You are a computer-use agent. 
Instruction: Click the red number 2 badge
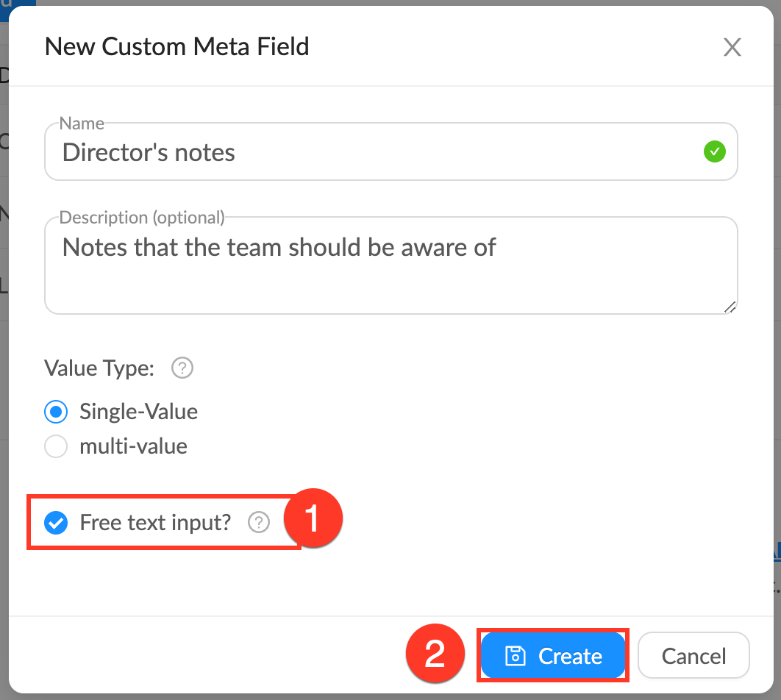point(435,654)
